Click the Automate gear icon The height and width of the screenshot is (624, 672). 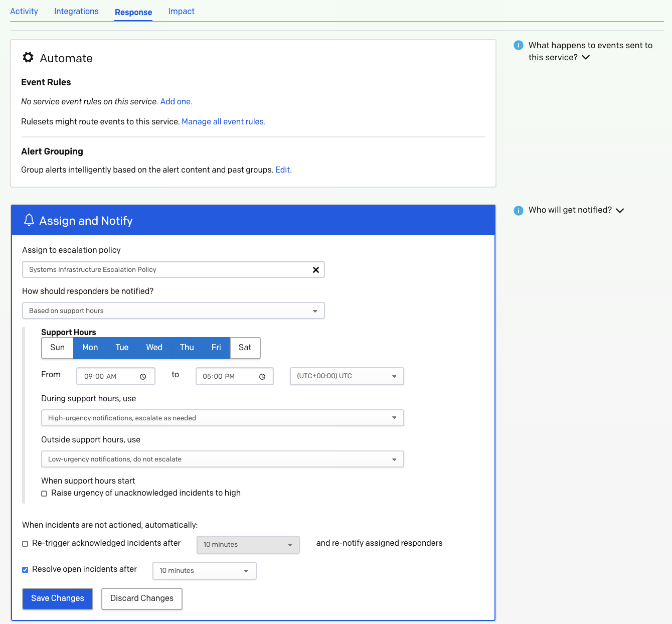(x=28, y=58)
